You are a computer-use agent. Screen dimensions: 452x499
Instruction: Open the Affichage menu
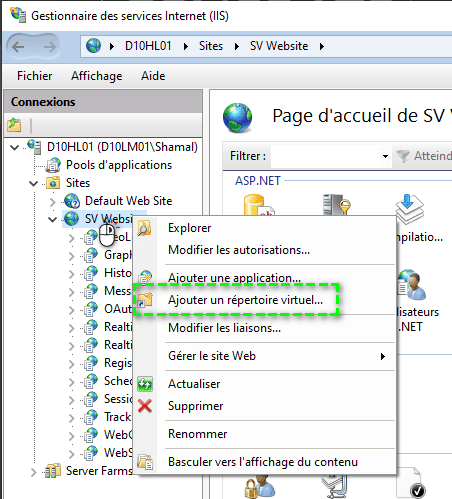coord(97,76)
